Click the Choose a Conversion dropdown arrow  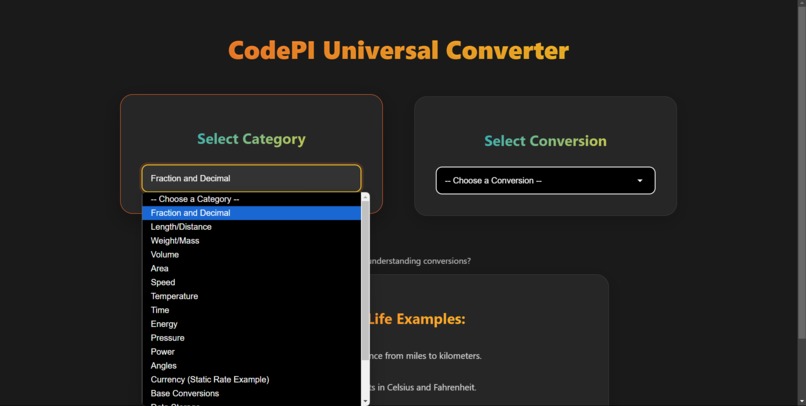(x=640, y=180)
